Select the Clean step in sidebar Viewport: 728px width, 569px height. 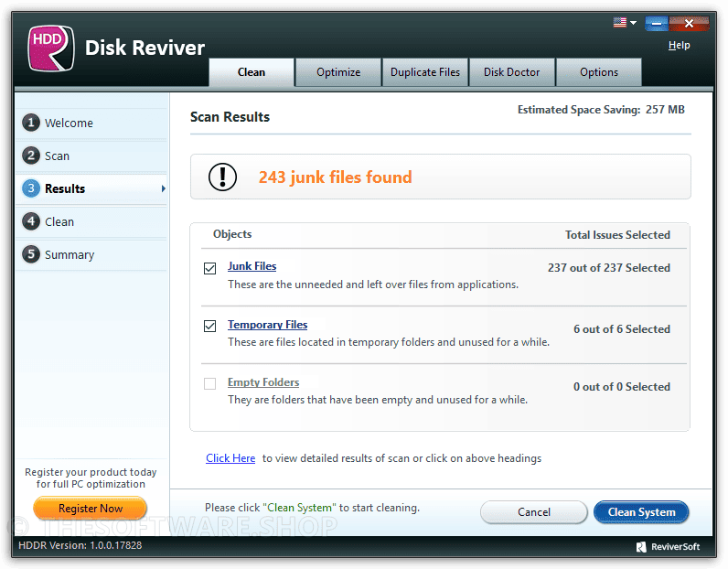pyautogui.click(x=91, y=221)
